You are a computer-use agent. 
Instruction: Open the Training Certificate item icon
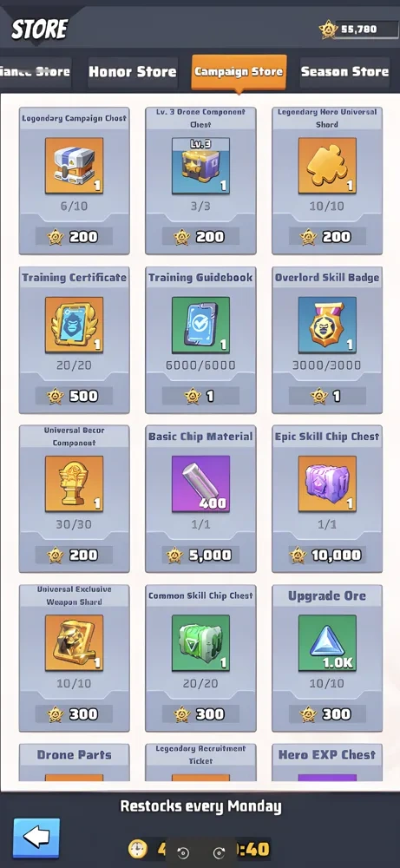[74, 325]
